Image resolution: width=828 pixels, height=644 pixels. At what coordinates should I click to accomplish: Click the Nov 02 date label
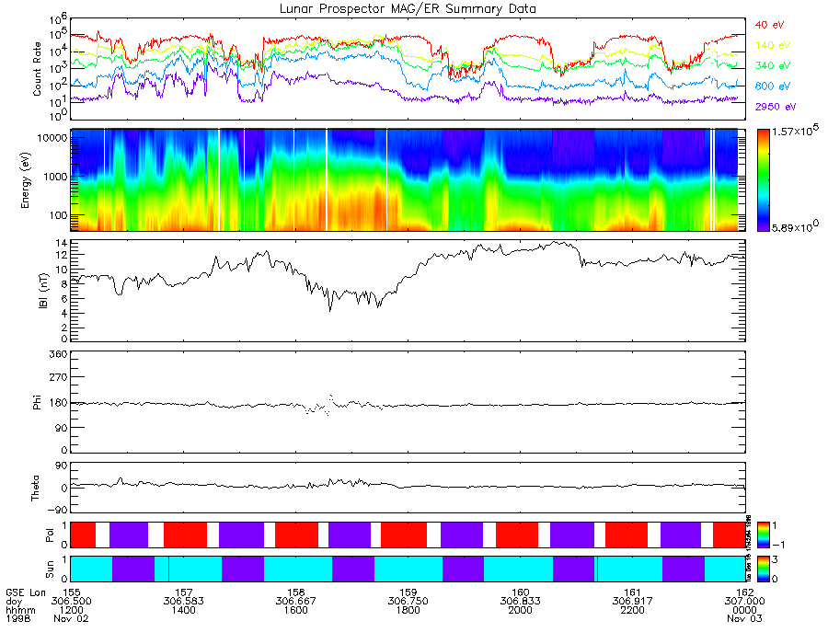[71, 618]
